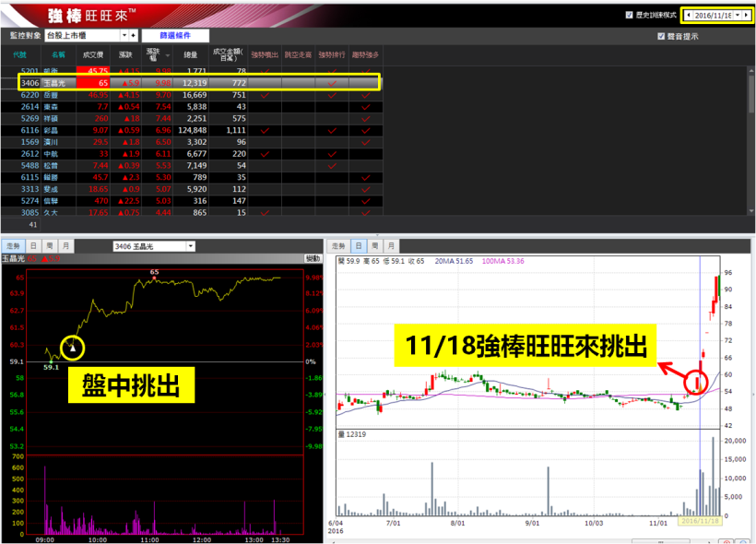Viewport: 756px width, 544px height.
Task: Select stock code 5274 in the list
Action: click(x=30, y=201)
